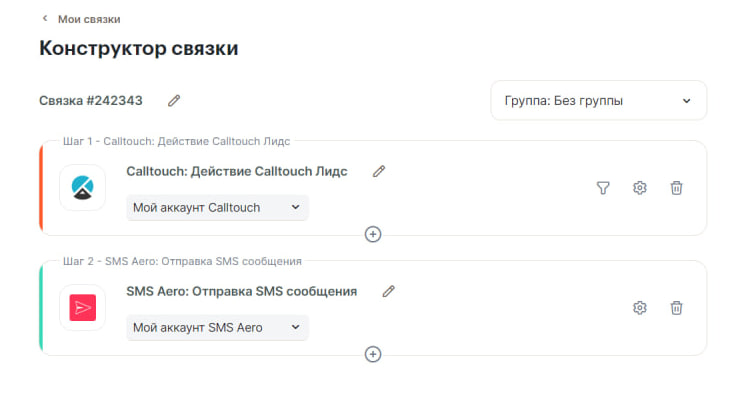The image size is (746, 393).
Task: Expand the Группа: Без группы dropdown
Action: coord(599,100)
